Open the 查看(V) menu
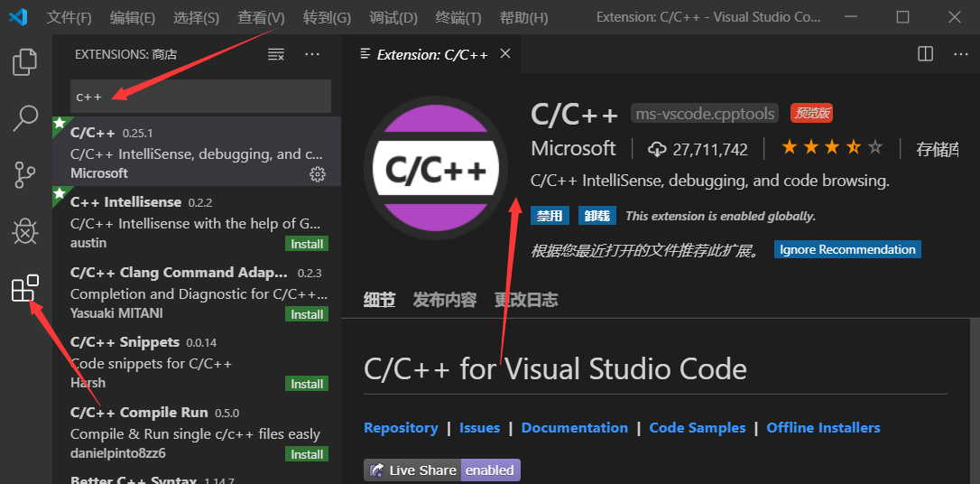The image size is (980, 484). (x=261, y=17)
